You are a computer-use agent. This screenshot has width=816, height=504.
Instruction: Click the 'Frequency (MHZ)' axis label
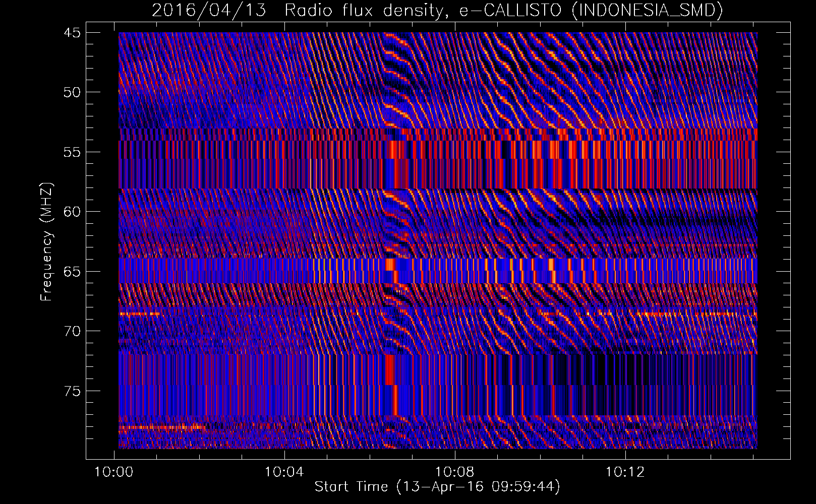pos(46,242)
